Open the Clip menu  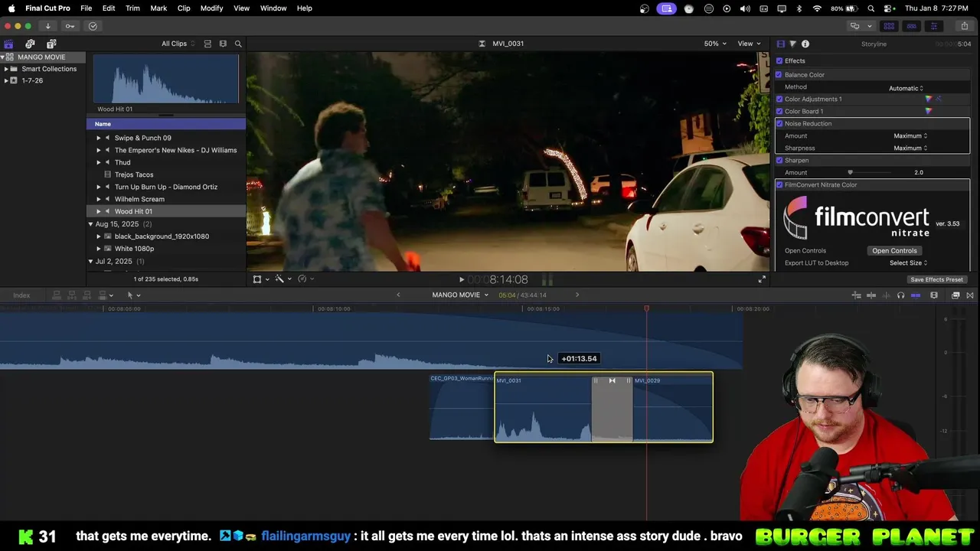pyautogui.click(x=184, y=8)
